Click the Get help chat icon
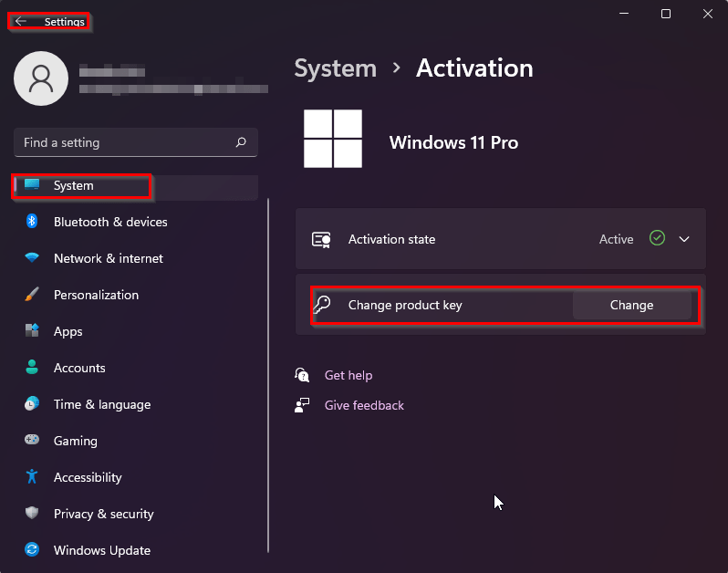This screenshot has height=573, width=728. [x=302, y=375]
